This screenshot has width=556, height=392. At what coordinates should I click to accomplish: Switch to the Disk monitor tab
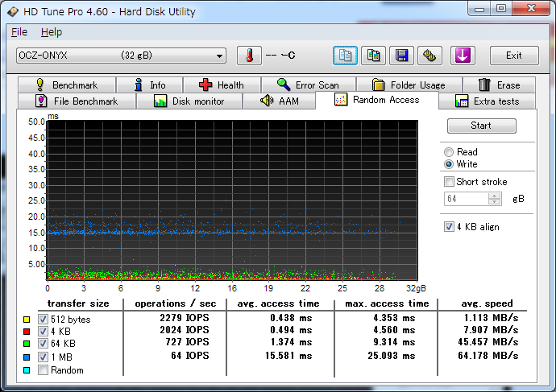[189, 101]
